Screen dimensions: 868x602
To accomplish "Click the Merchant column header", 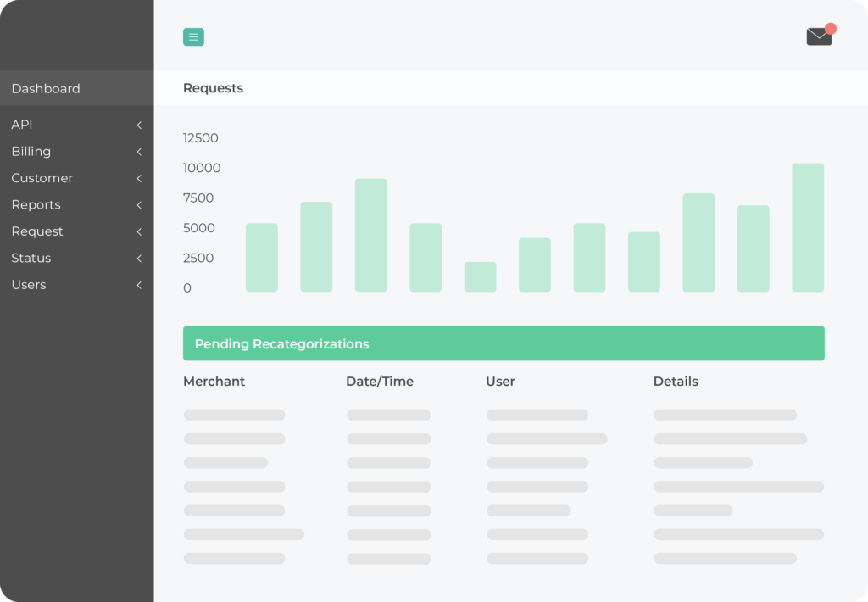I will click(214, 381).
